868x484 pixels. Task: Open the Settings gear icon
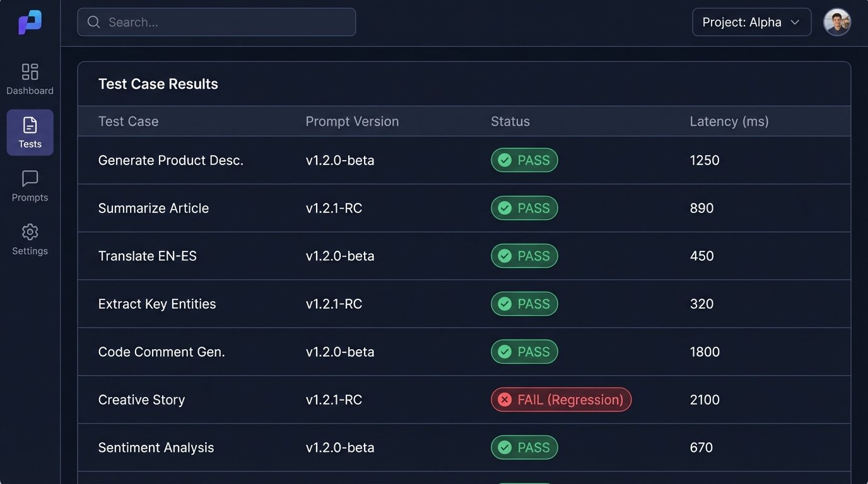click(30, 232)
